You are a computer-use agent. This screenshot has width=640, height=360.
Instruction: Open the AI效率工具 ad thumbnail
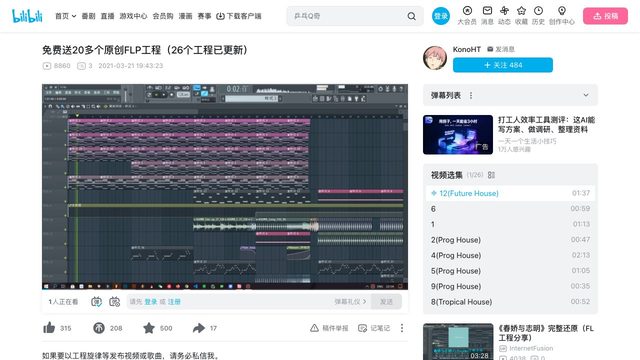pos(458,135)
